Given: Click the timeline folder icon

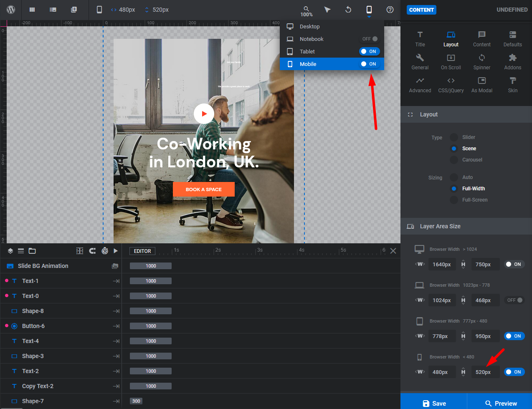Looking at the screenshot, I should click(32, 251).
